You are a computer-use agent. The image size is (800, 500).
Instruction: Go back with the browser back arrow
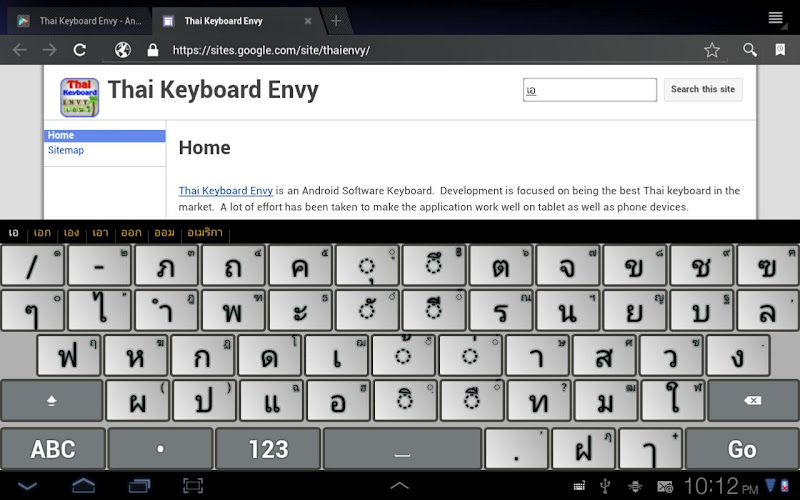[19, 50]
